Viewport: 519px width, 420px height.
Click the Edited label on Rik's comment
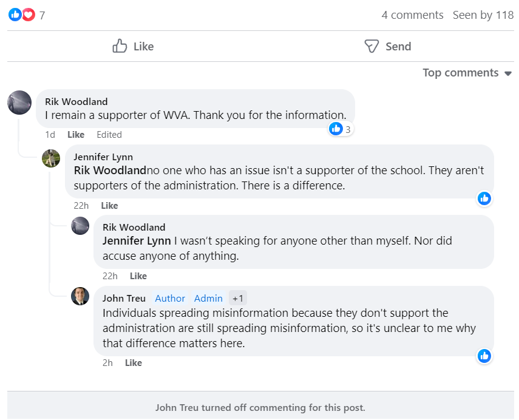[109, 135]
